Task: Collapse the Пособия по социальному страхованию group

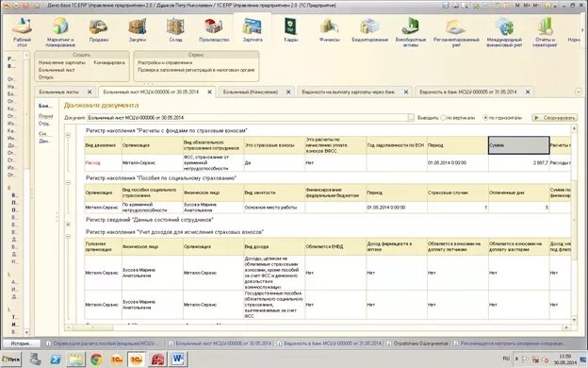Action: tap(68, 182)
